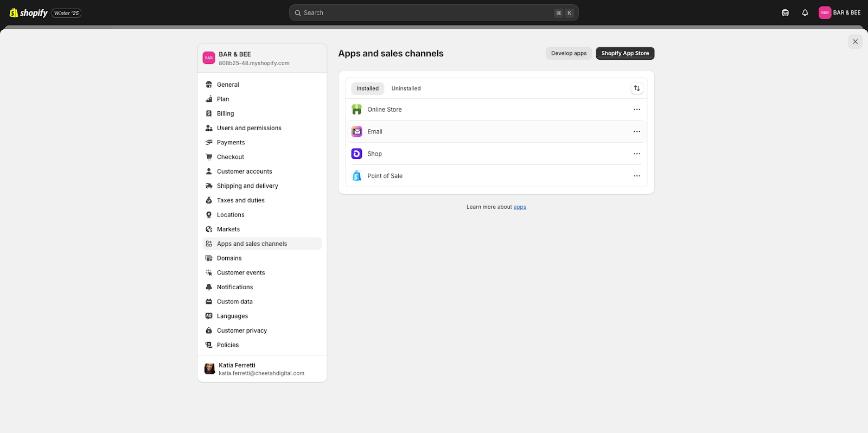Select the Installed tab
The width and height of the screenshot is (868, 433).
point(367,88)
